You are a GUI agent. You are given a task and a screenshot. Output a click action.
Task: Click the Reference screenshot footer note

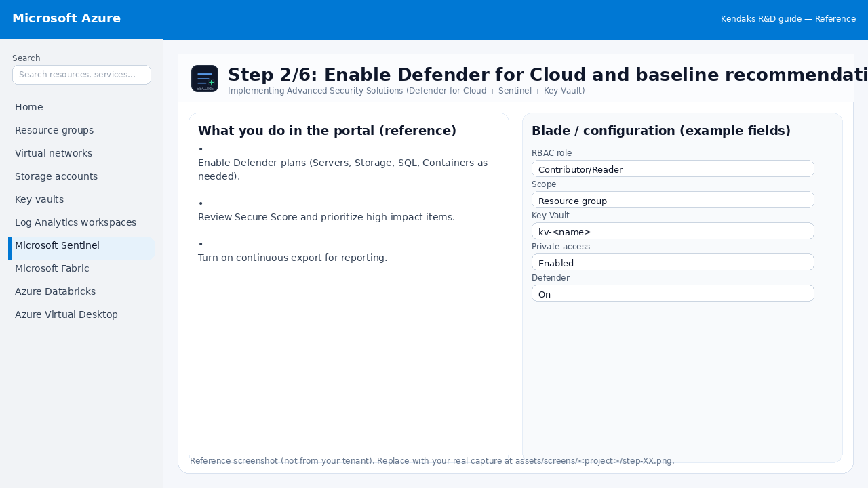point(432,461)
